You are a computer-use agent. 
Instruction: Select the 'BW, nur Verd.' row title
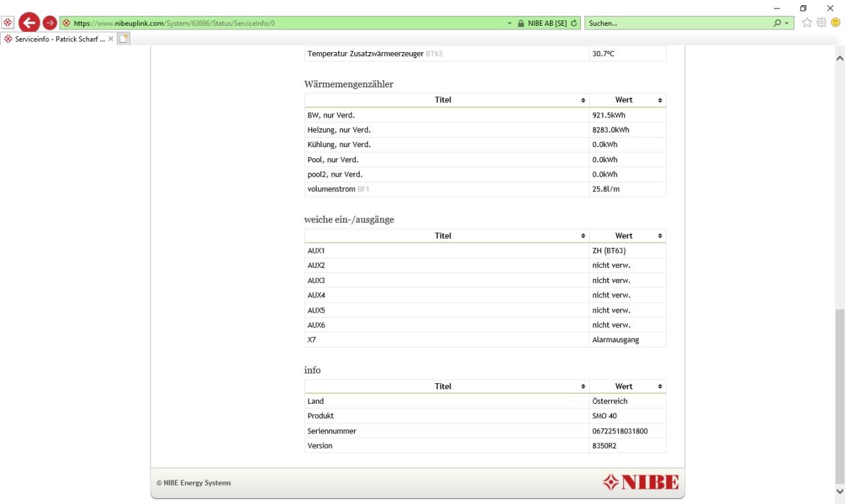tap(331, 115)
